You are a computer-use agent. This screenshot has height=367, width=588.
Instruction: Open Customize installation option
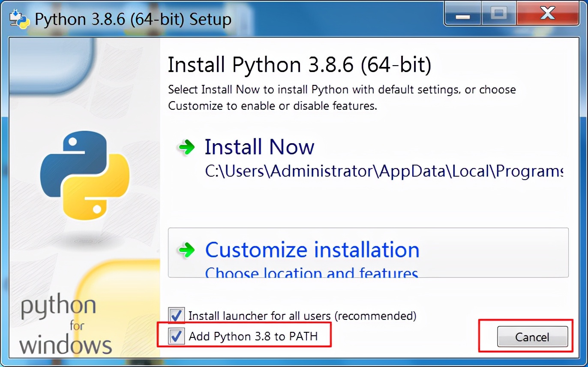point(368,253)
